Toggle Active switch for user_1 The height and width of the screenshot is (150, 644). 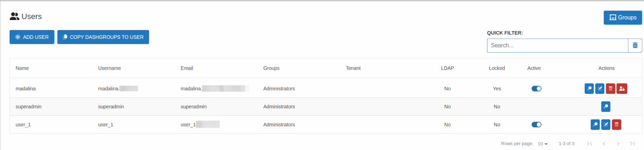coord(537,125)
